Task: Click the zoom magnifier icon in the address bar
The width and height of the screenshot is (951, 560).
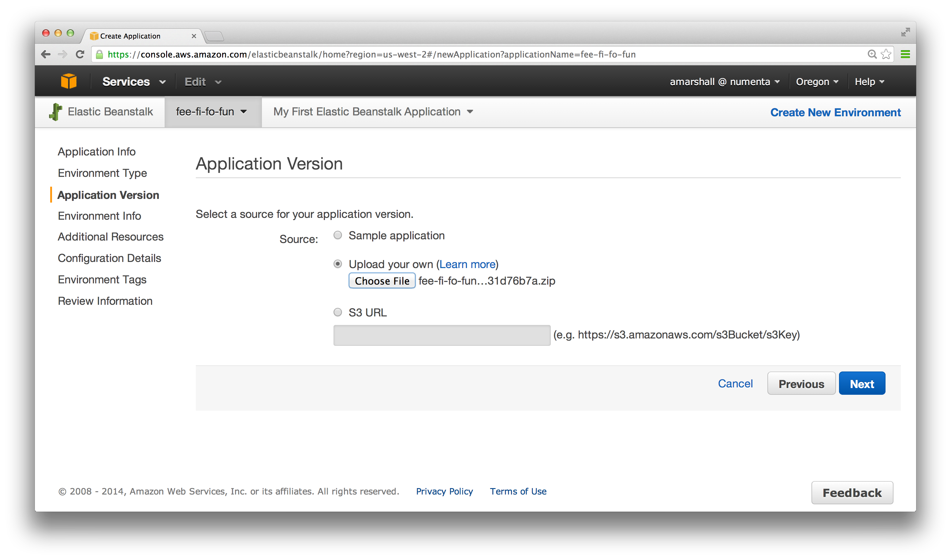Action: click(x=872, y=54)
